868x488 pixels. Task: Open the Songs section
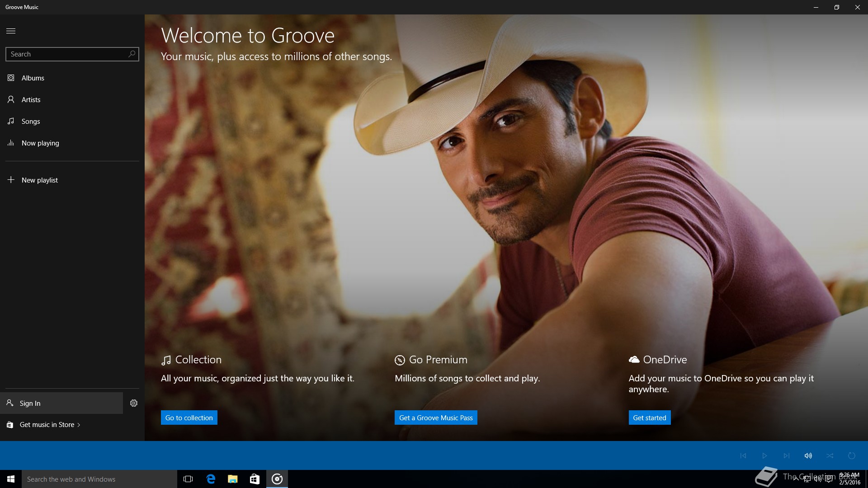[72, 121]
